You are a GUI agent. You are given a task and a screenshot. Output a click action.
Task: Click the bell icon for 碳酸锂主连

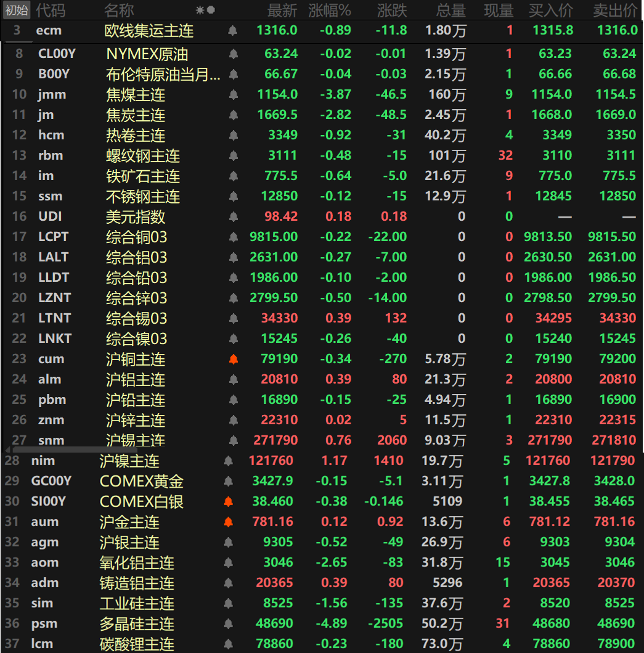pos(228,644)
